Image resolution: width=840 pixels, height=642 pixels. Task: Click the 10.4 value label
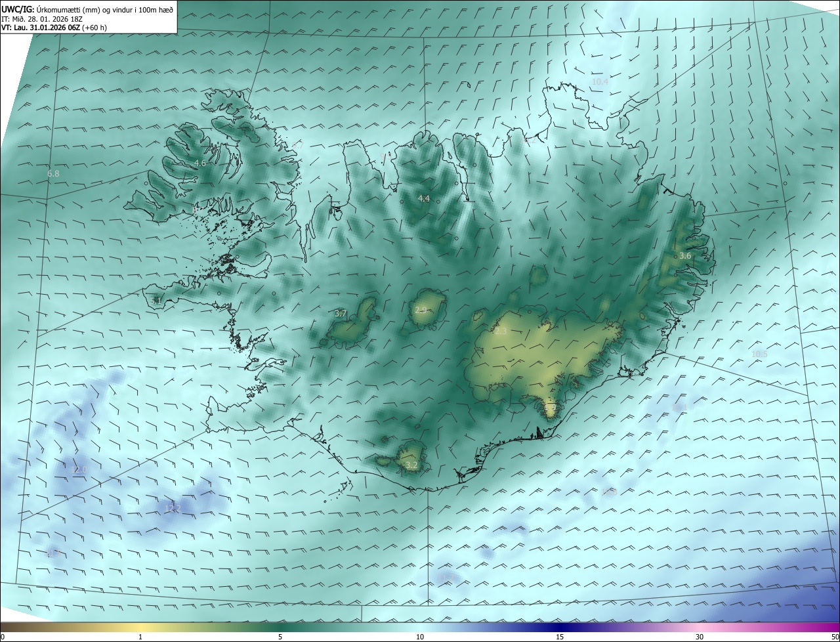point(600,81)
